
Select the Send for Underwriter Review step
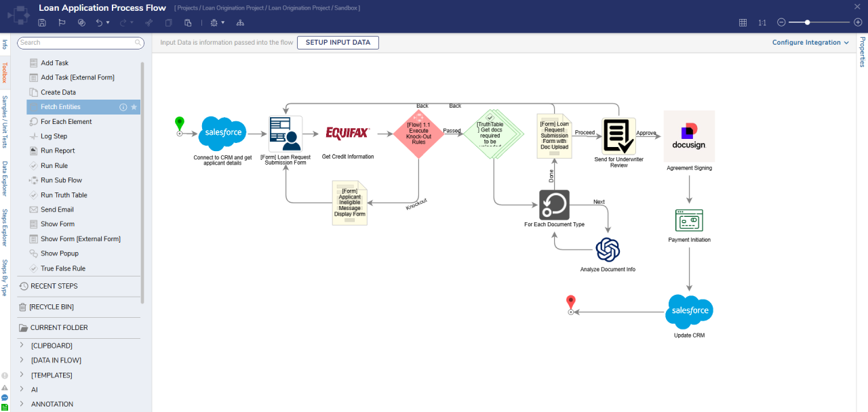[619, 136]
